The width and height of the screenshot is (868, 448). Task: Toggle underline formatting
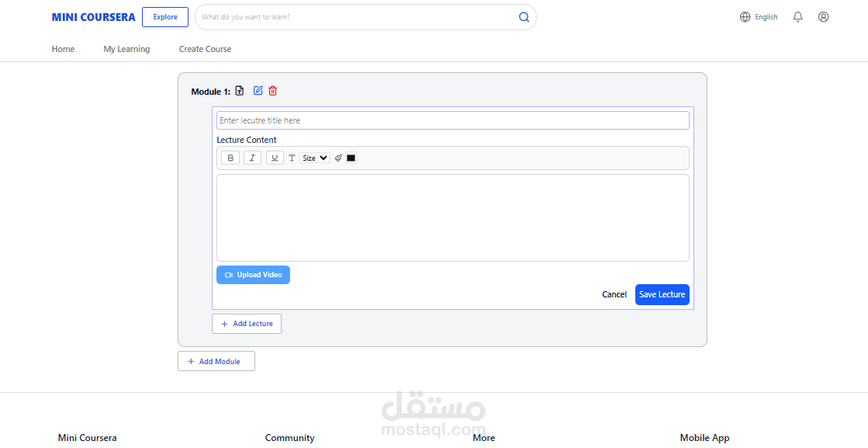(275, 158)
